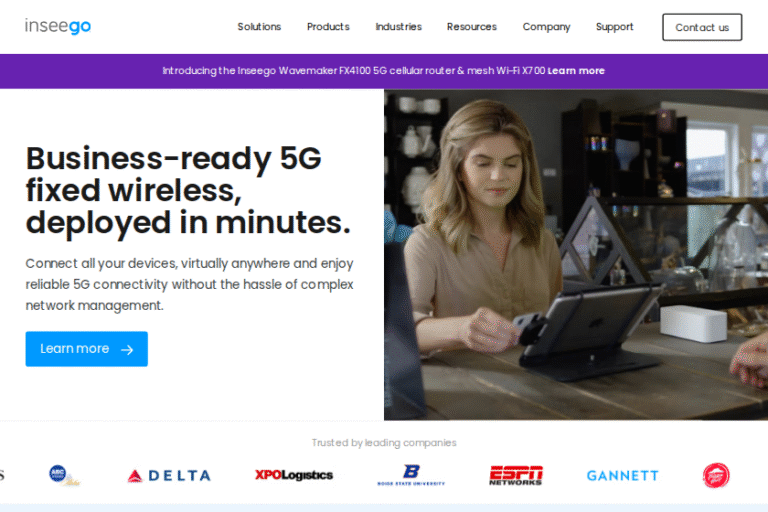Screen dimensions: 768x512
Task: Click the Gannett logo
Action: (x=623, y=476)
